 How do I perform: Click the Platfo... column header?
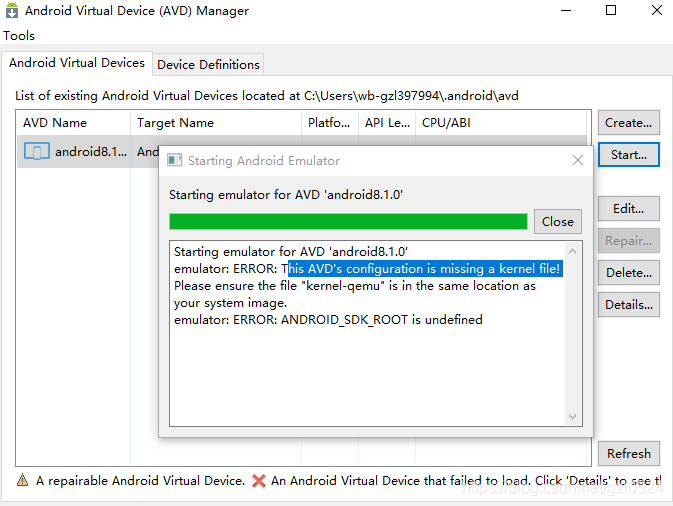330,123
